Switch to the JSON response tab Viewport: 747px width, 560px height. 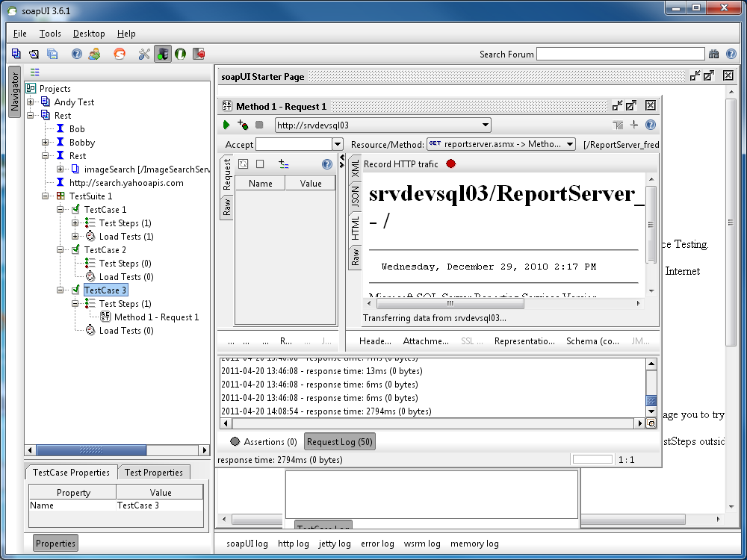[355, 197]
